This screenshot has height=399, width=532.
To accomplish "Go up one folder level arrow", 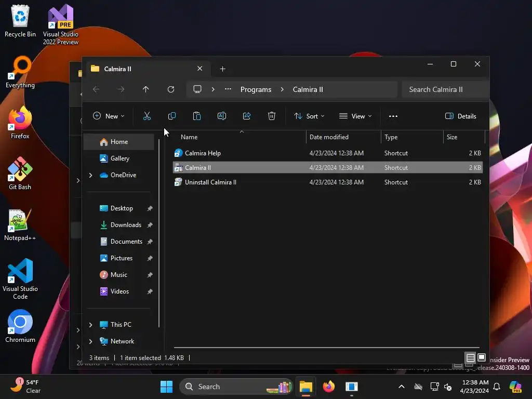I will pyautogui.click(x=145, y=89).
